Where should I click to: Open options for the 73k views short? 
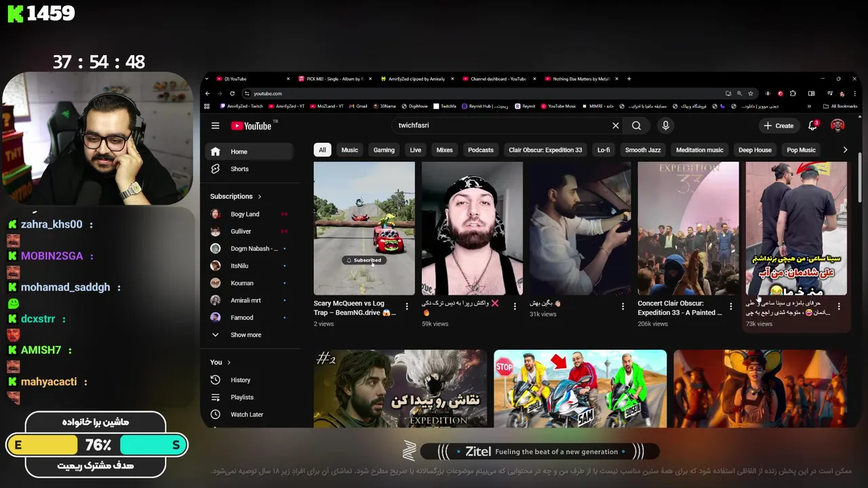[839, 306]
